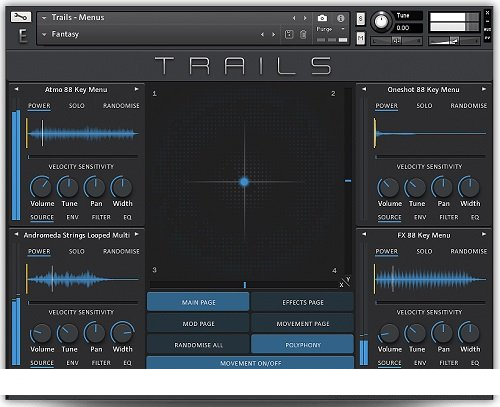The width and height of the screenshot is (500, 407).
Task: Turn Width knob in Andromeda Strings layer
Action: pos(122,333)
